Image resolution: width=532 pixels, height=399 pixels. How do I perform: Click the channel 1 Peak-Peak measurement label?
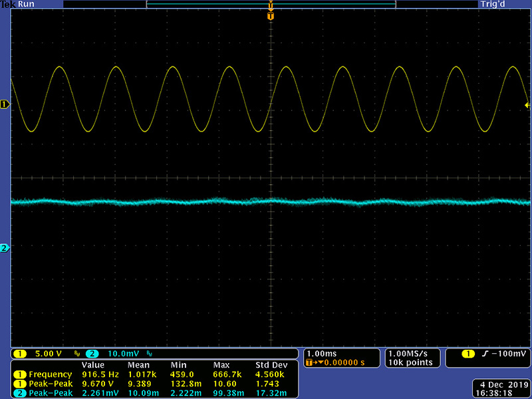point(51,384)
